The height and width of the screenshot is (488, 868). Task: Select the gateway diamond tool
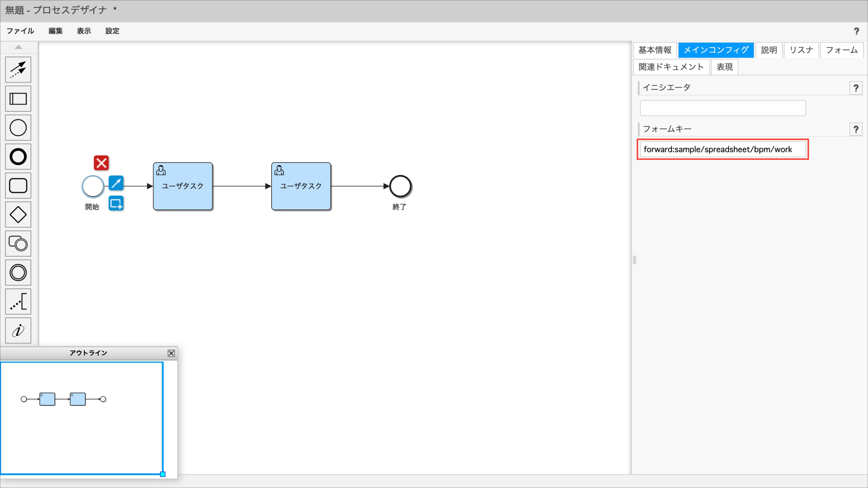18,215
